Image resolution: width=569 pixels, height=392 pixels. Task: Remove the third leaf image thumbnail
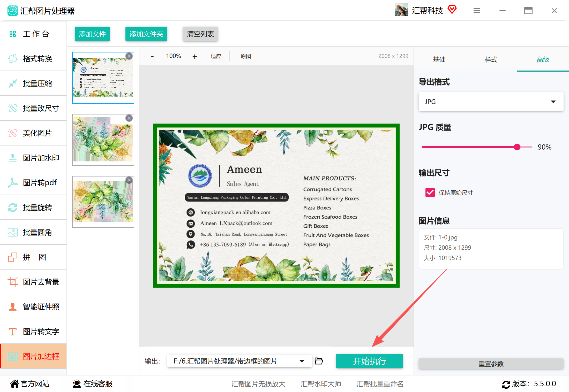coord(129,180)
